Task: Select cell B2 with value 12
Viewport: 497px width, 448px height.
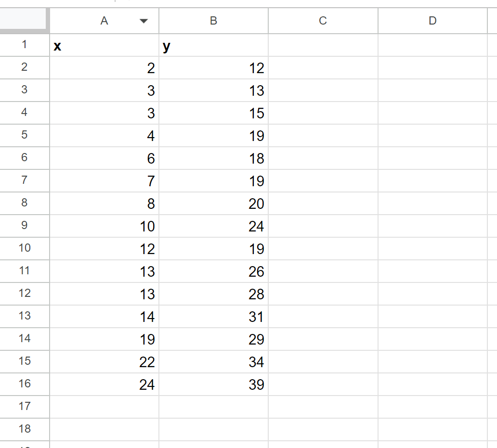Action: [214, 68]
